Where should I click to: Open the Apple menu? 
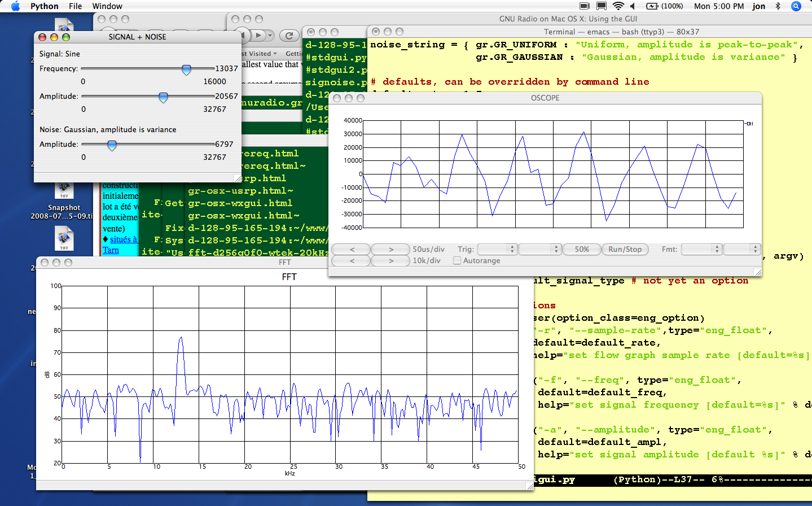point(15,6)
